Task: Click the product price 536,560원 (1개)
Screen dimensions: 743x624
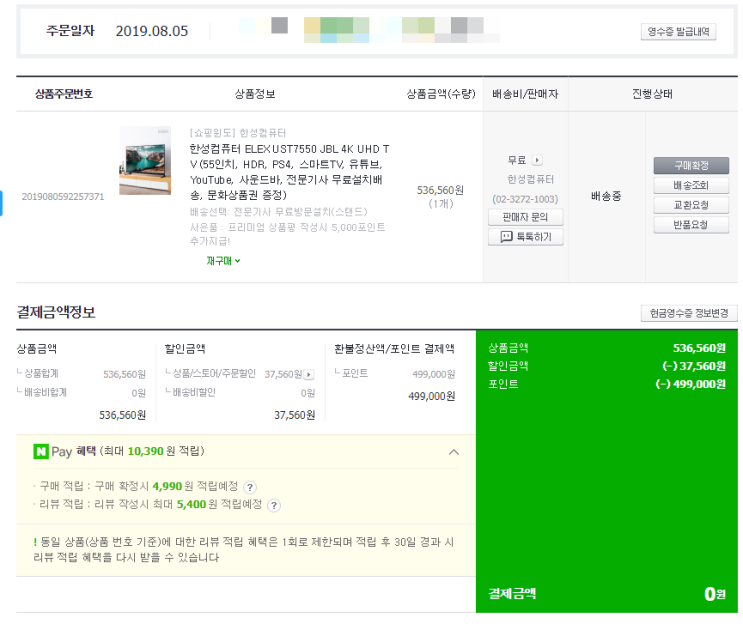Action: pos(440,197)
